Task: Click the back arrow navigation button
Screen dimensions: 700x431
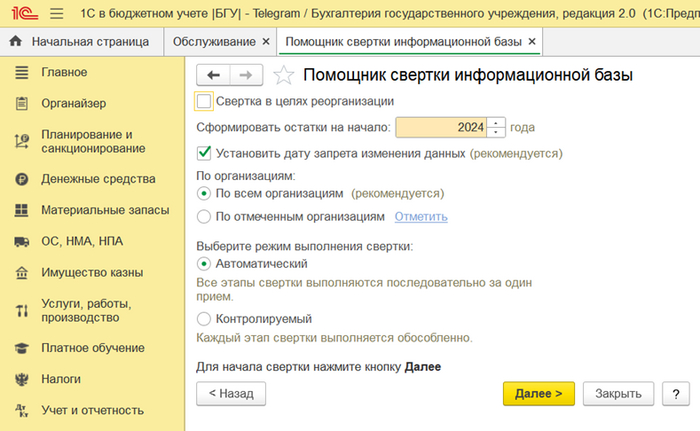Action: [x=212, y=75]
